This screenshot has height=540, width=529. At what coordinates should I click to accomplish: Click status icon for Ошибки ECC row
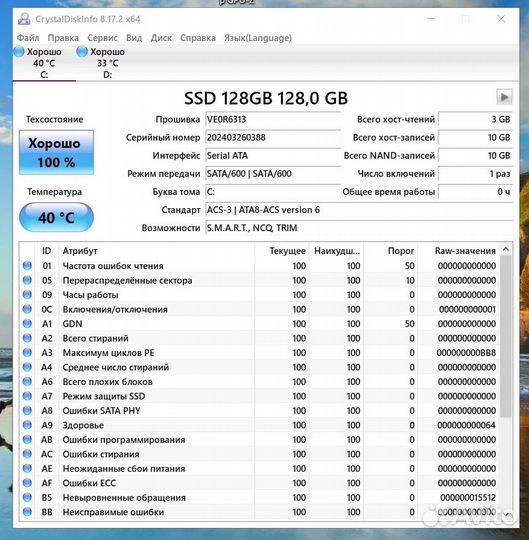pos(27,482)
